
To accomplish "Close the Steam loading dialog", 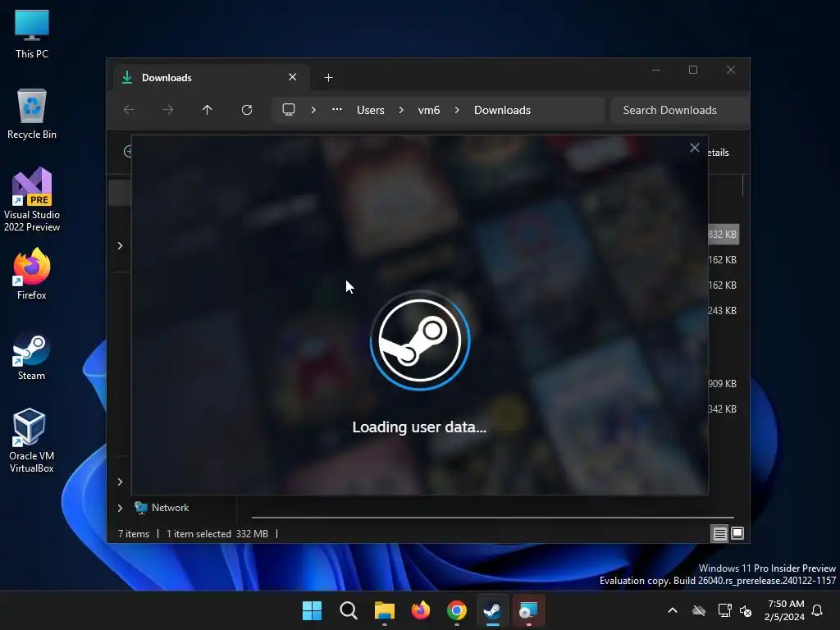I will pyautogui.click(x=694, y=148).
